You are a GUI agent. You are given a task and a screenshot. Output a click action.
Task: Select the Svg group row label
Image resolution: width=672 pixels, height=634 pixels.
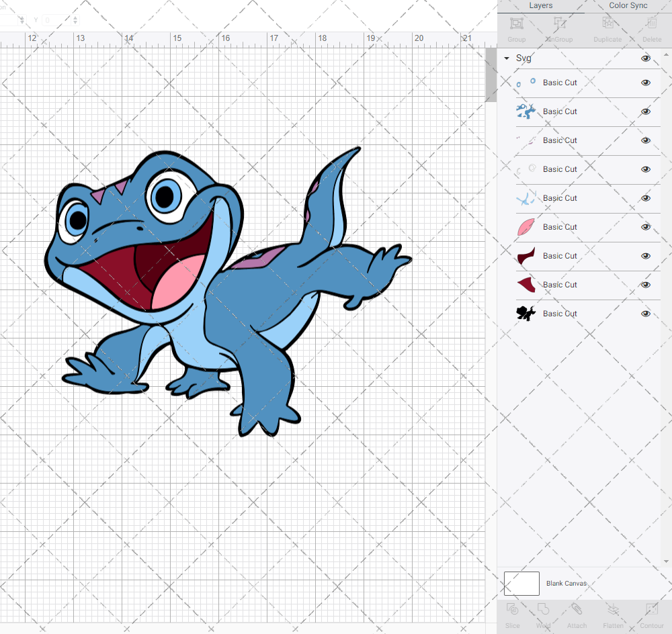pyautogui.click(x=523, y=58)
